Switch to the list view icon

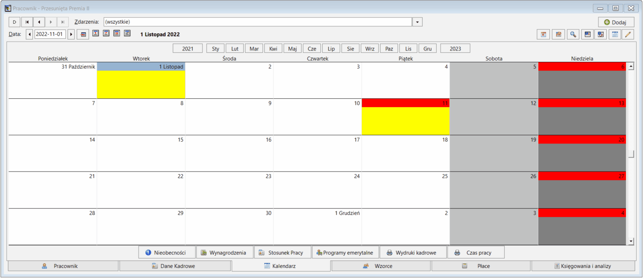click(x=127, y=33)
